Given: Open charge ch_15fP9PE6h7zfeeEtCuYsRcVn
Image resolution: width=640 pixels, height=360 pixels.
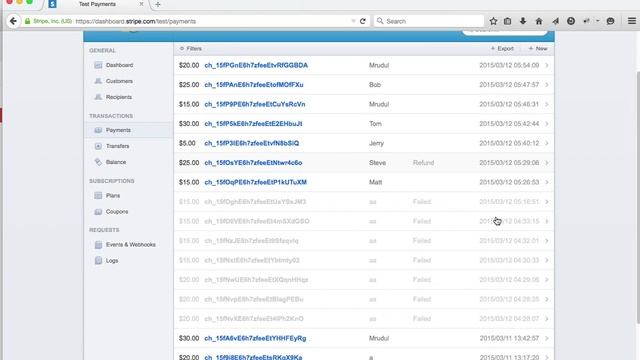Looking at the screenshot, I should tap(255, 104).
